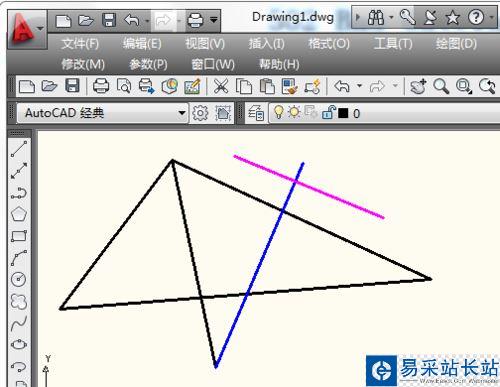Toggle layer 0 lock padlock icon
Image resolution: width=500 pixels, height=387 pixels.
point(328,112)
